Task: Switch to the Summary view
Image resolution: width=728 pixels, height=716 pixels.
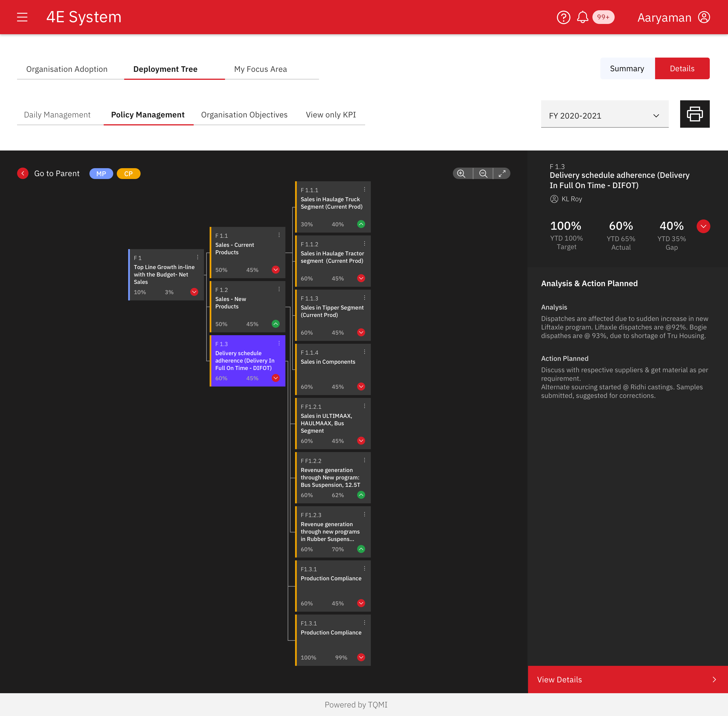Action: click(627, 68)
